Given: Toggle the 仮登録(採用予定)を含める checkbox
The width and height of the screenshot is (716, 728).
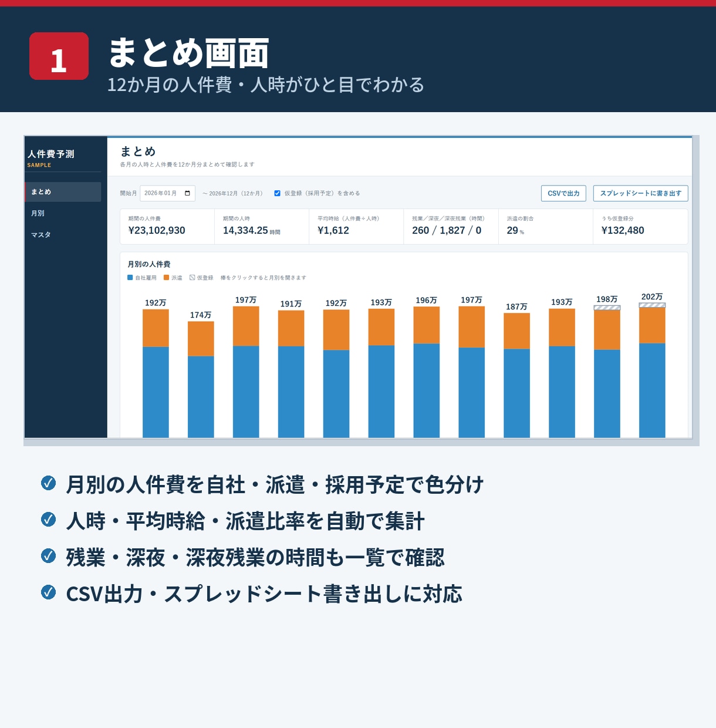Looking at the screenshot, I should 277,193.
